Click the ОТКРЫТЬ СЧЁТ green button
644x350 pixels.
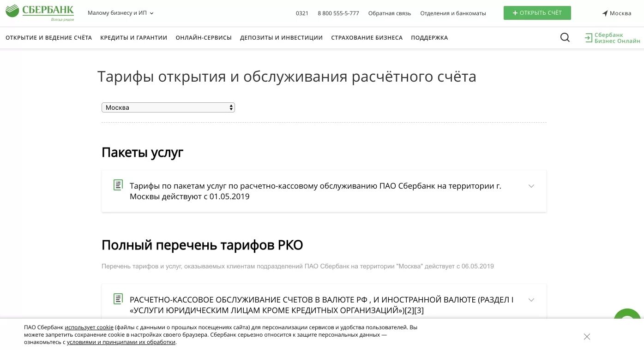coord(537,13)
